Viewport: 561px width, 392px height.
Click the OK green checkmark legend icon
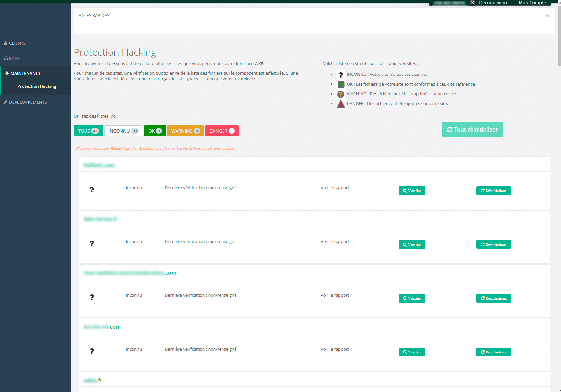point(341,85)
